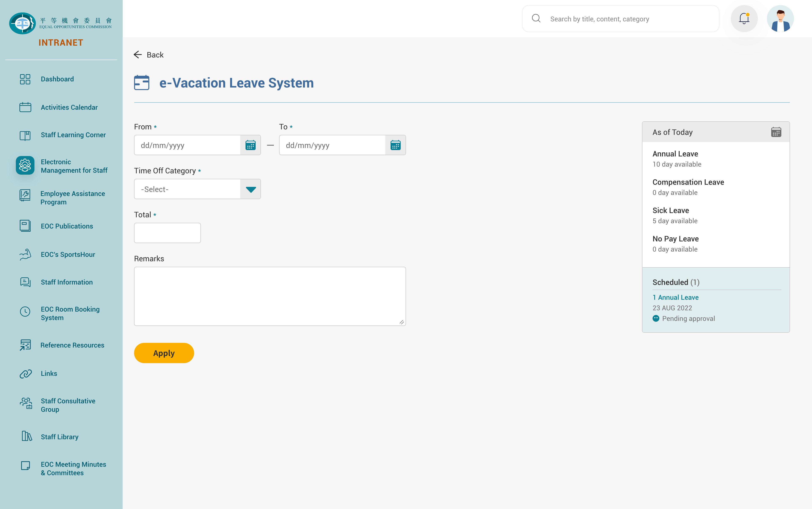Click the EOC Room Booking clock icon

point(25,311)
